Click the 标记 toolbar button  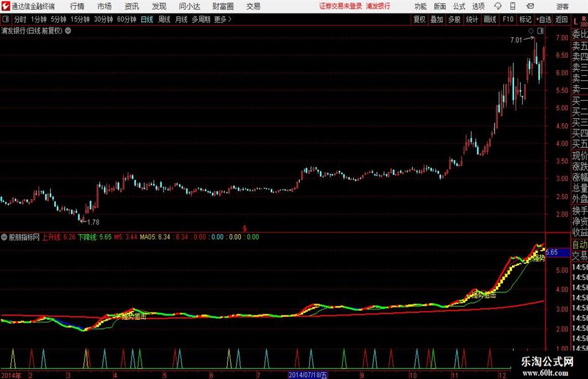click(x=525, y=19)
